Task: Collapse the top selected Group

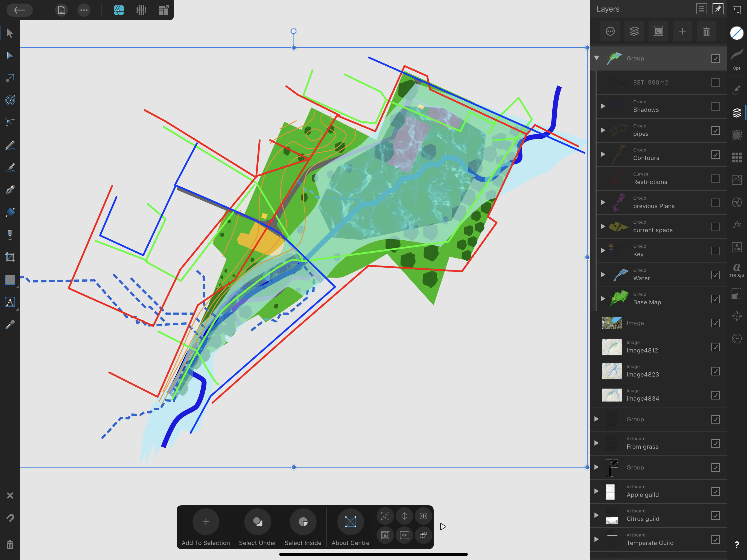Action: pos(597,58)
